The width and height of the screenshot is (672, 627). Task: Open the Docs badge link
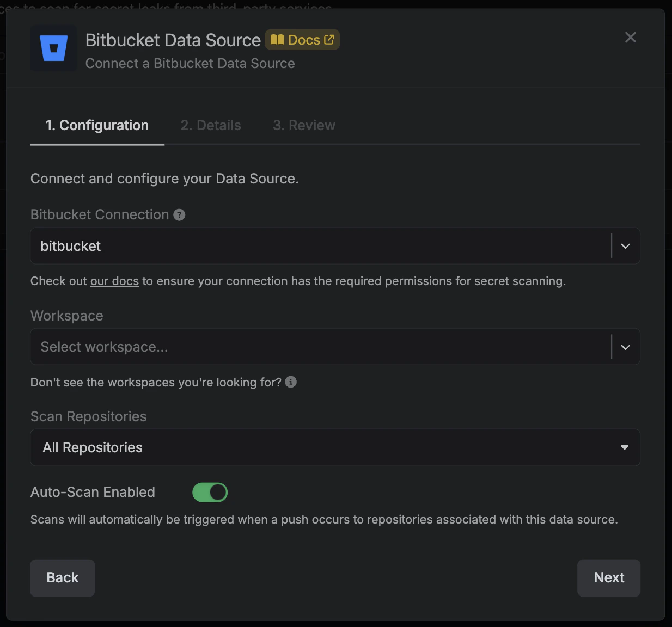[302, 40]
